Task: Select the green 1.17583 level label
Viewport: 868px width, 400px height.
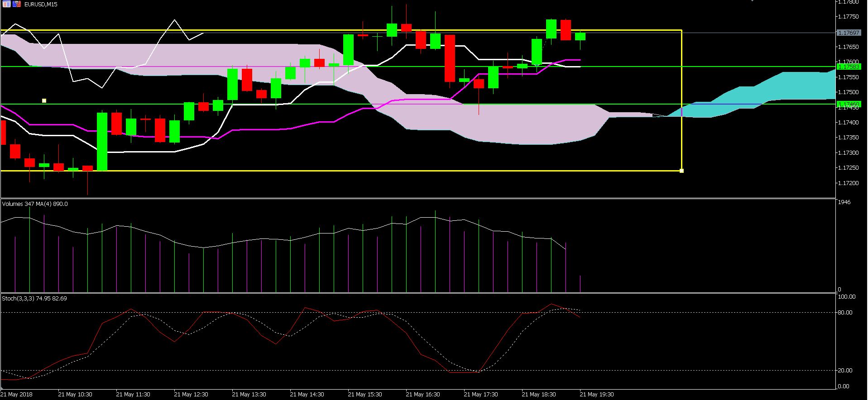Action: click(848, 67)
